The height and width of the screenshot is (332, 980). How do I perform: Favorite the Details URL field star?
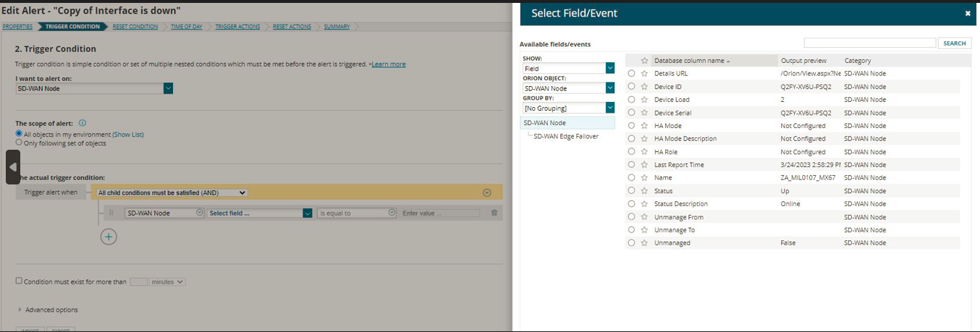click(644, 74)
